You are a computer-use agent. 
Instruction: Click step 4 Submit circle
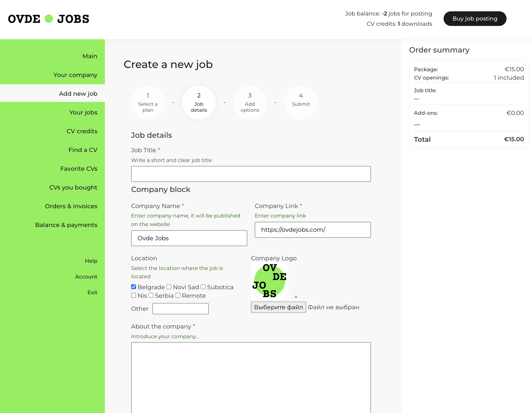pos(301,102)
